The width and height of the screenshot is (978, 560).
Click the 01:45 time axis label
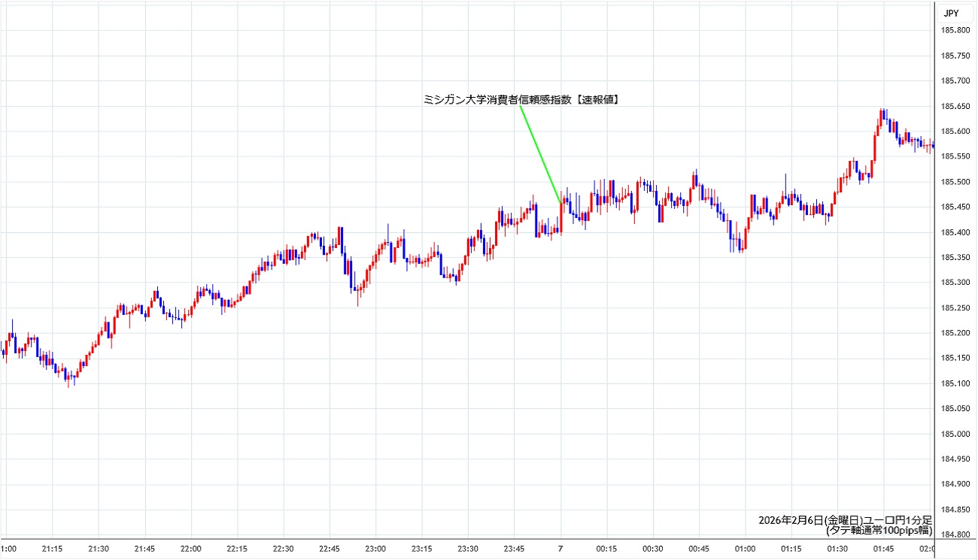click(x=882, y=549)
